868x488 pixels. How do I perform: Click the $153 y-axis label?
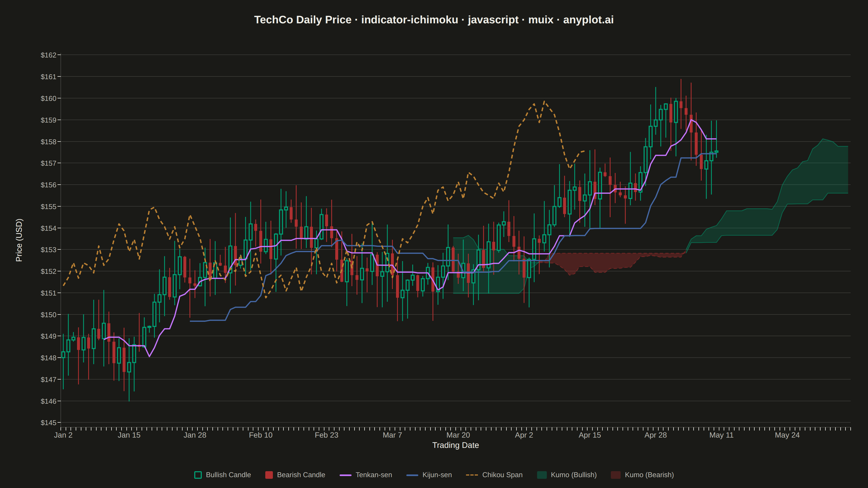(49, 249)
